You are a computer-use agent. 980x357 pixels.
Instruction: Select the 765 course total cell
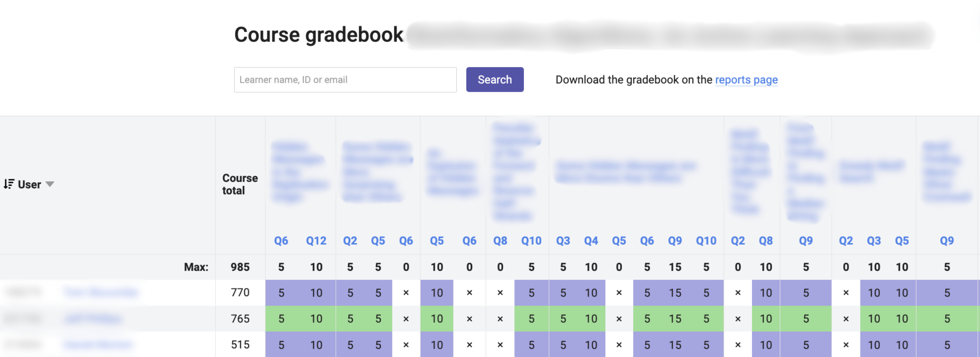pos(240,319)
